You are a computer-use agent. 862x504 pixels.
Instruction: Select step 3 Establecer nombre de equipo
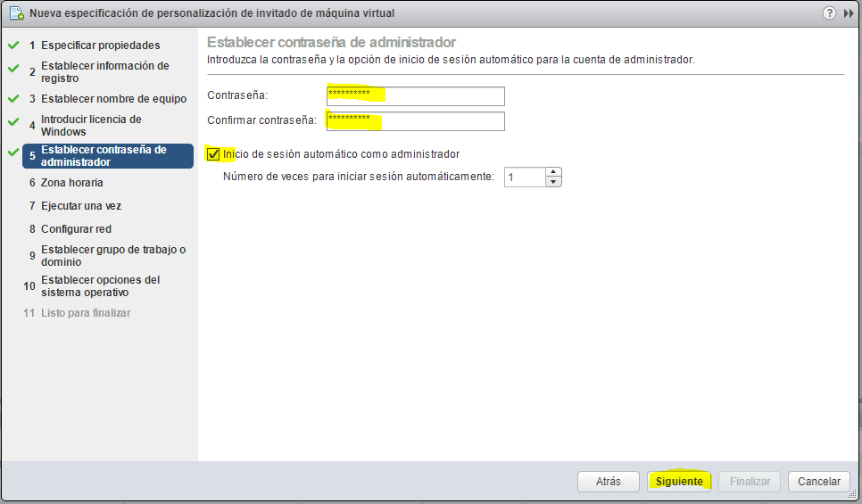click(x=113, y=99)
